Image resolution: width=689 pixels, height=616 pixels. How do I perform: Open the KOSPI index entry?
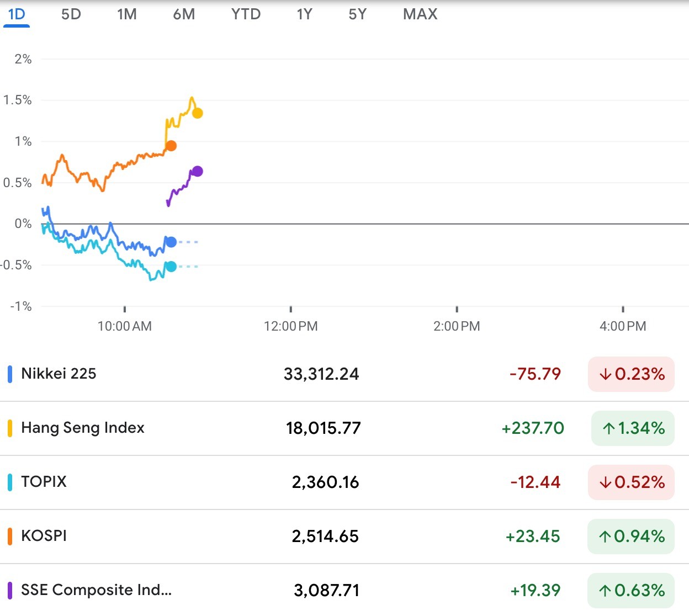click(x=44, y=536)
